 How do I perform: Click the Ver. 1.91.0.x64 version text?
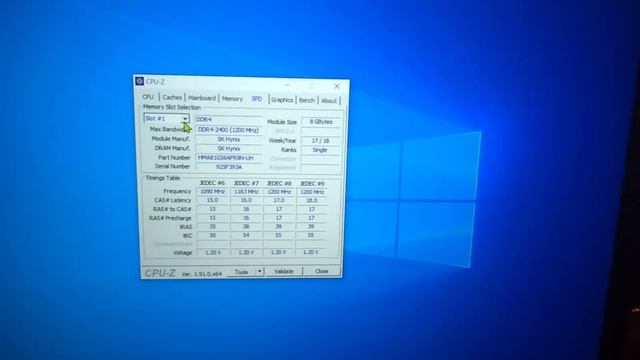pyautogui.click(x=202, y=274)
